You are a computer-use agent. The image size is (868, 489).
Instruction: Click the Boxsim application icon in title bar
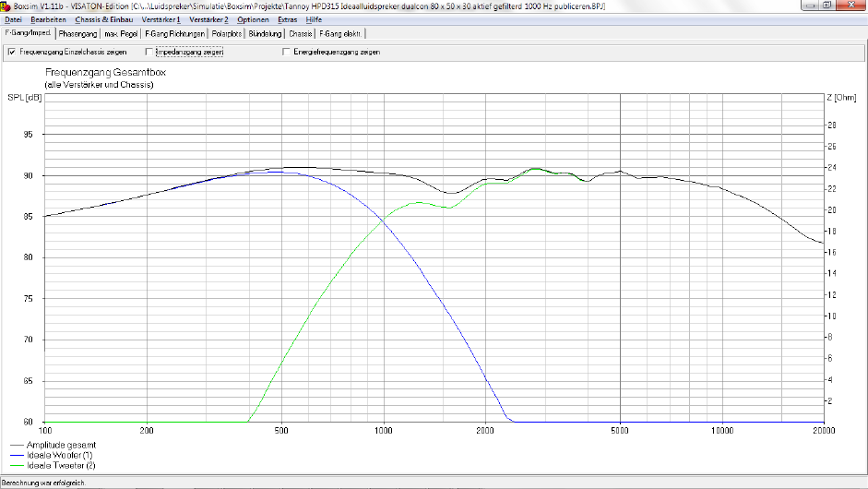(x=6, y=6)
